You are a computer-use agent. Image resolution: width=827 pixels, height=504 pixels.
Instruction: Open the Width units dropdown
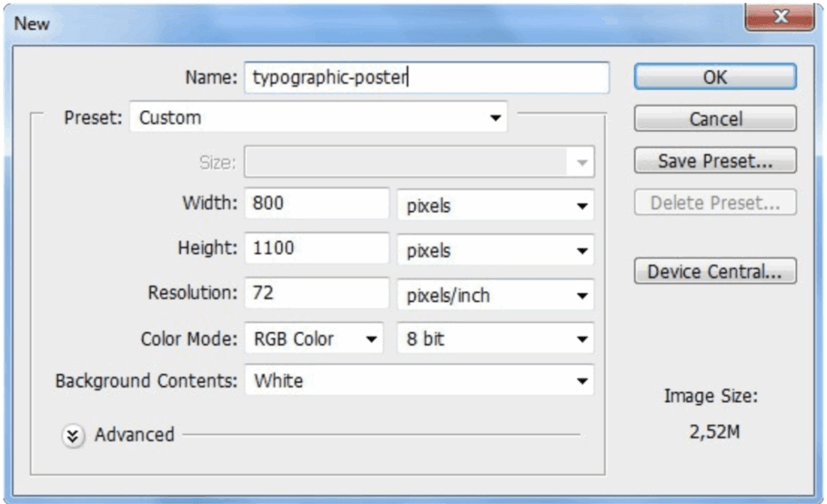click(x=496, y=205)
